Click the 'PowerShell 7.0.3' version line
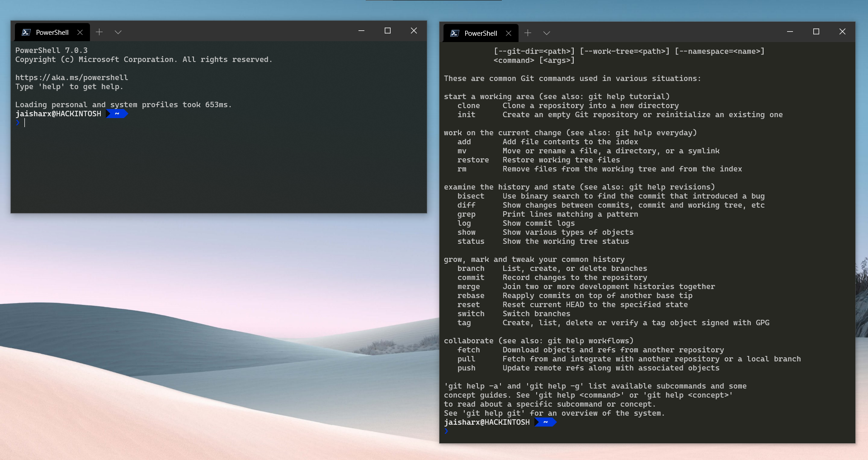Viewport: 868px width, 460px height. pyautogui.click(x=52, y=51)
